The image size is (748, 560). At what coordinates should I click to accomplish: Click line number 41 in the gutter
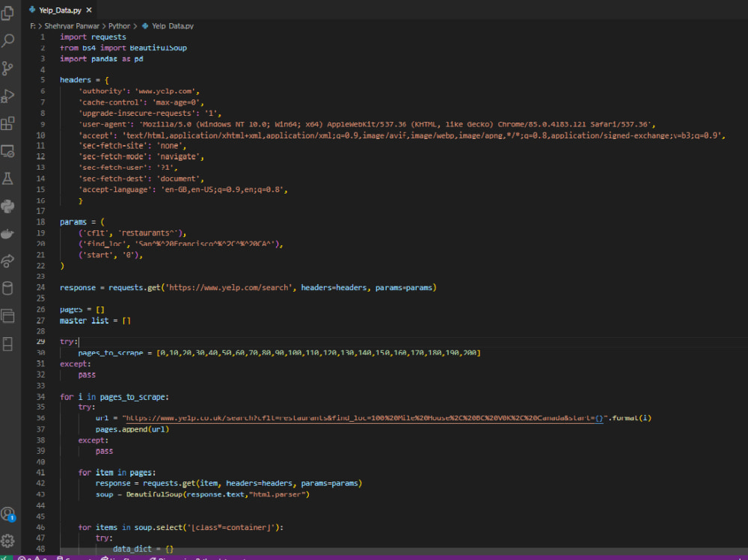[40, 473]
